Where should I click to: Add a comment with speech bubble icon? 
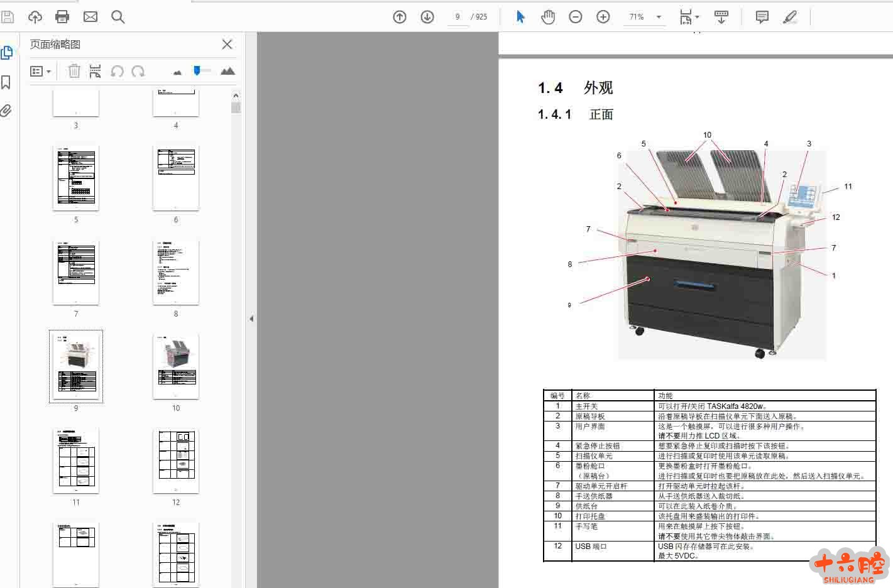762,17
